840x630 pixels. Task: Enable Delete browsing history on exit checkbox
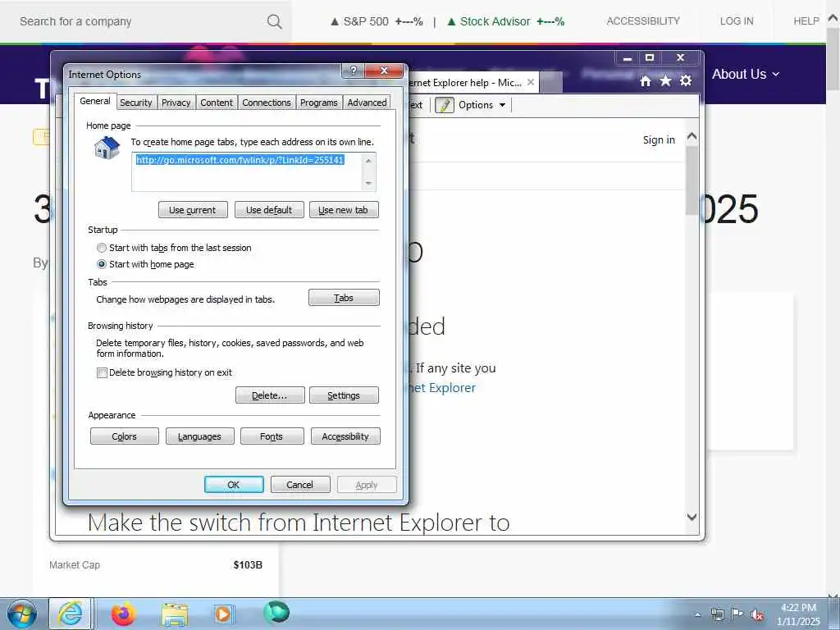click(102, 372)
